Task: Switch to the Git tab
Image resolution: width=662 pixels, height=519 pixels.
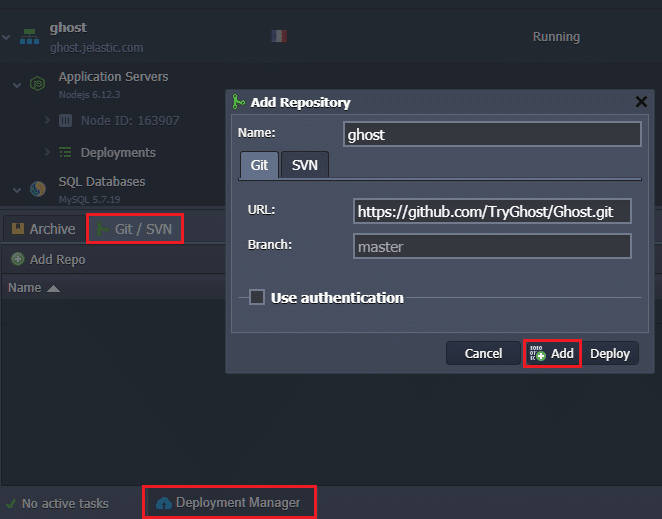Action: [259, 165]
